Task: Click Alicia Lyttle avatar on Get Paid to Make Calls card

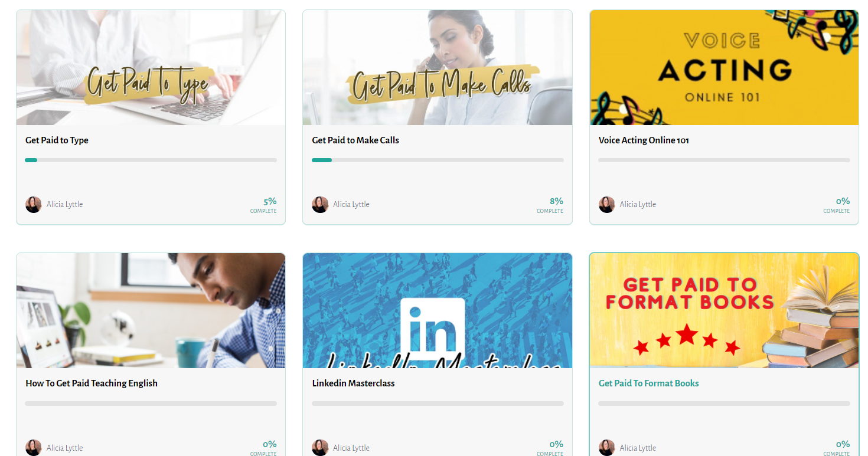Action: (320, 205)
